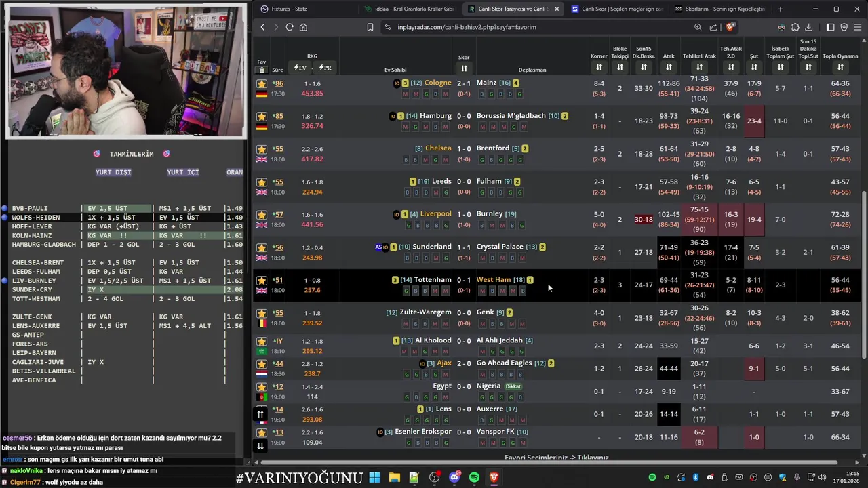Open the Spotify icon in the system tray
This screenshot has height=488, width=868.
(652, 478)
